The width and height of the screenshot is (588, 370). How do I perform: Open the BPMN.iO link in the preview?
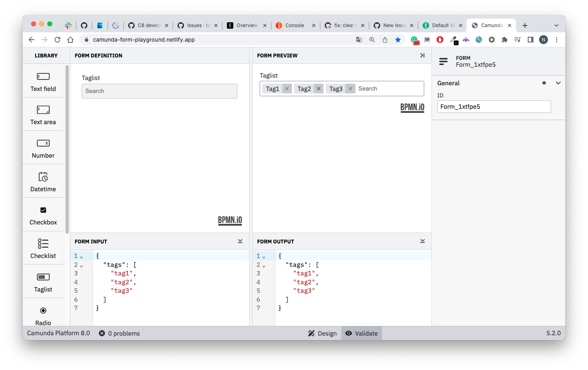412,108
